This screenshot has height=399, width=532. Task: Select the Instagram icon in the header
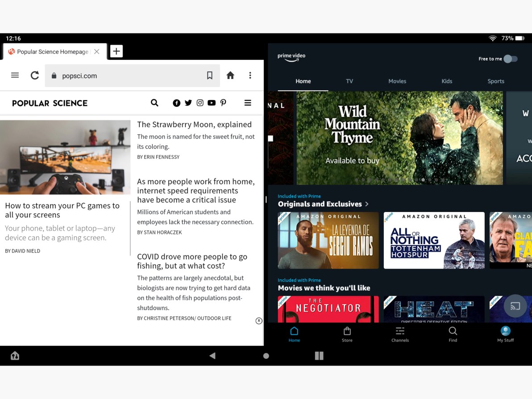(x=200, y=103)
